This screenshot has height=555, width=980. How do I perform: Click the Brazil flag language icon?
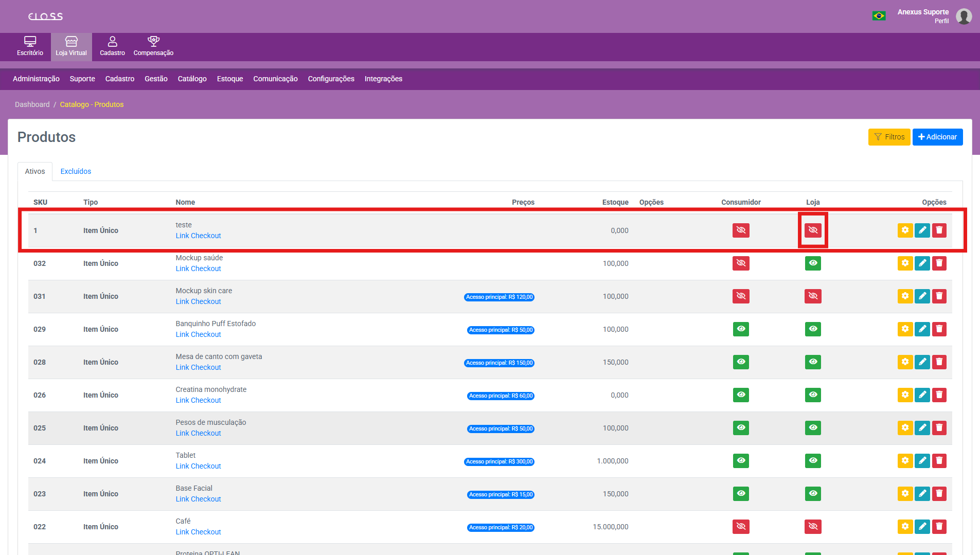(879, 16)
